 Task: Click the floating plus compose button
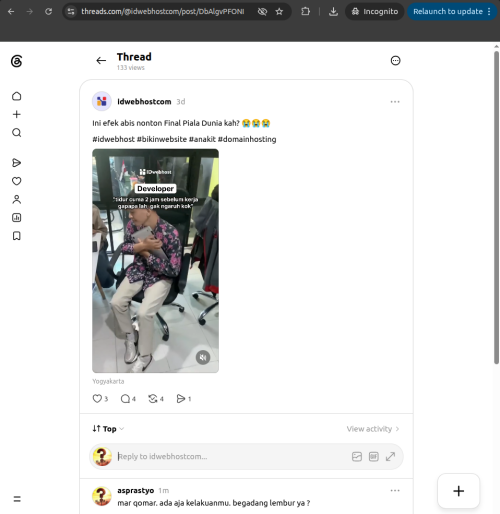[x=459, y=491]
